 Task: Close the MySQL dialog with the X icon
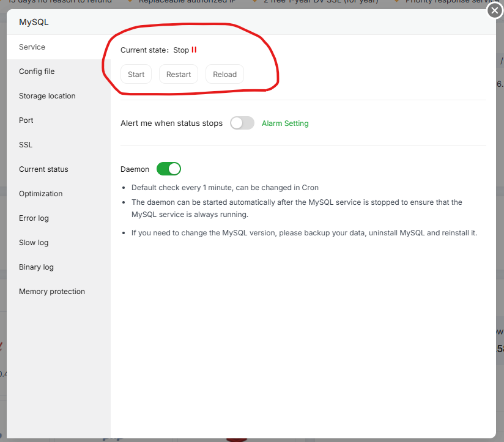tap(495, 10)
